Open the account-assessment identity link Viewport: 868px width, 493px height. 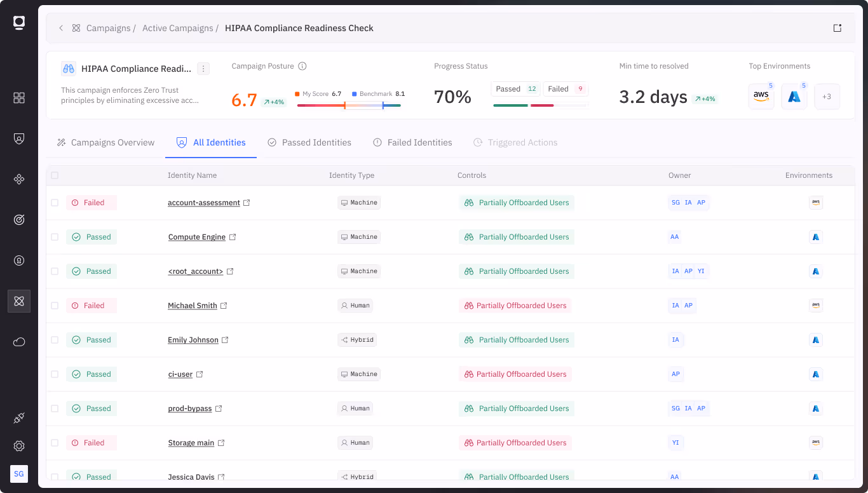coord(204,203)
